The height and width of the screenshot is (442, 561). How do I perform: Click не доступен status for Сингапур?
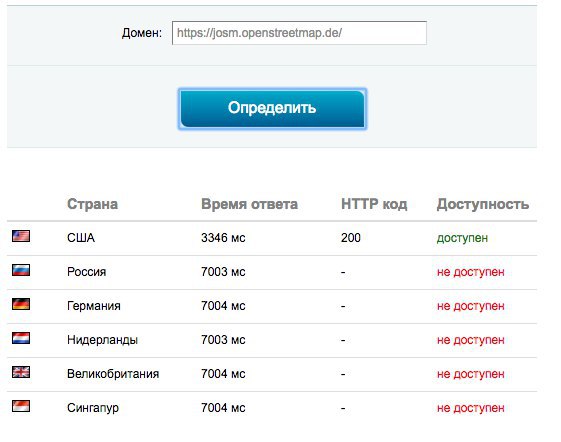click(x=470, y=408)
